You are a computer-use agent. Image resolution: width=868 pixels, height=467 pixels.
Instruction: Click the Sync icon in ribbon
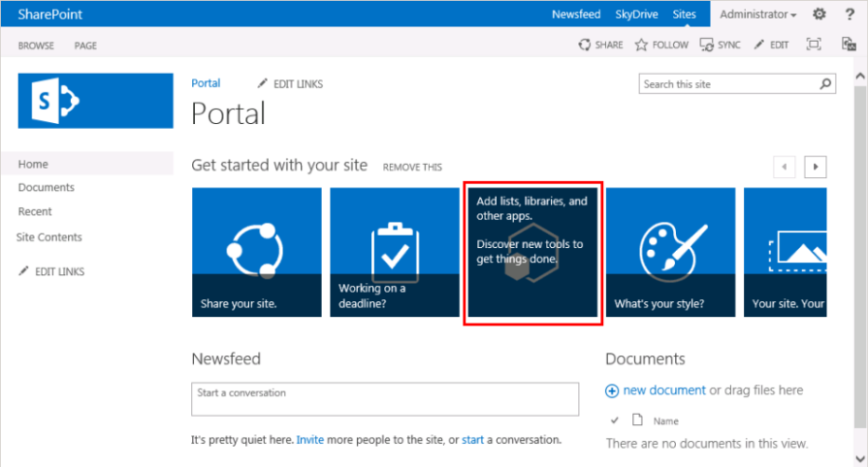point(706,45)
